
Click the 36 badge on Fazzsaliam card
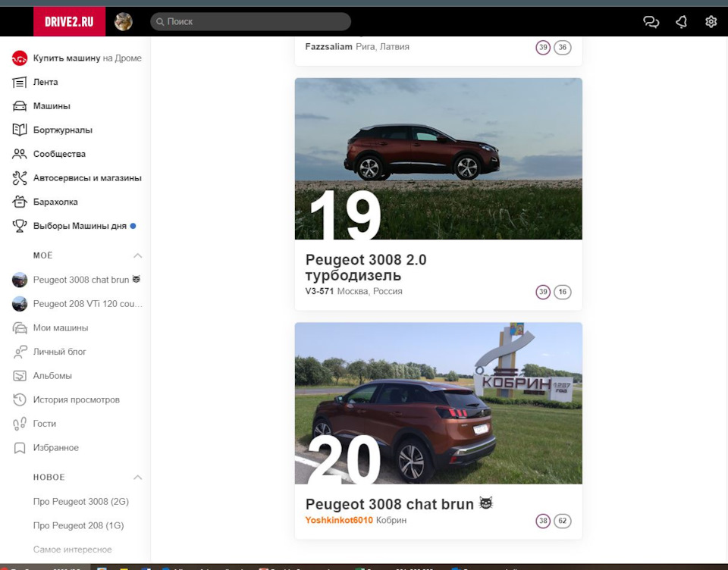coord(562,47)
